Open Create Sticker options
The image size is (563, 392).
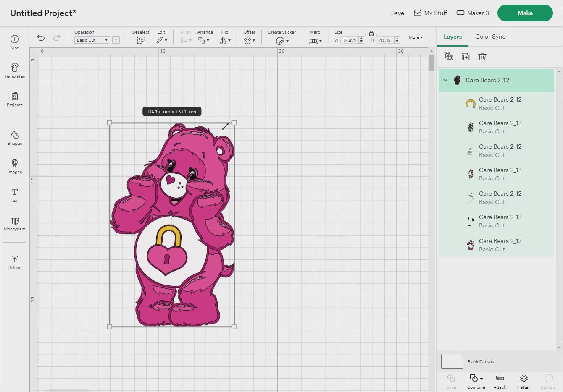click(x=282, y=41)
